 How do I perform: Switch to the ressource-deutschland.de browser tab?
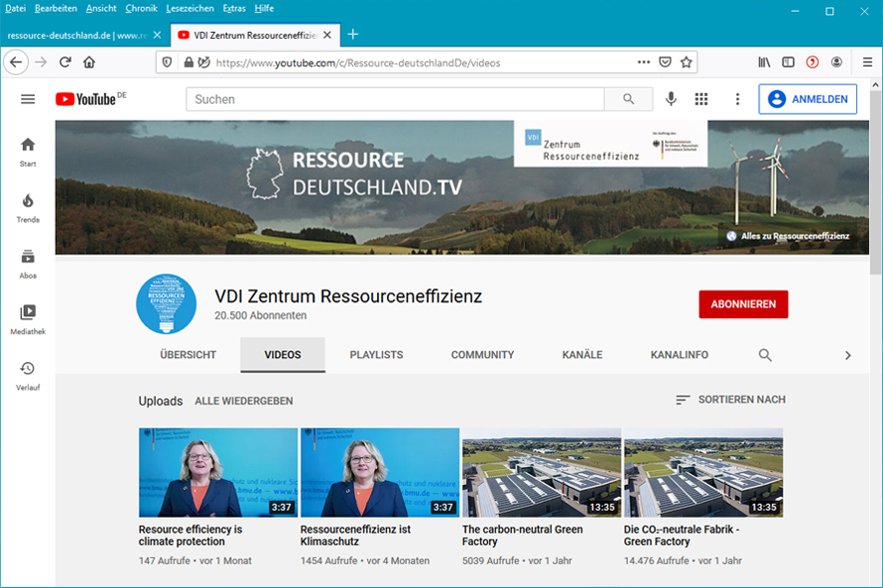tap(77, 35)
